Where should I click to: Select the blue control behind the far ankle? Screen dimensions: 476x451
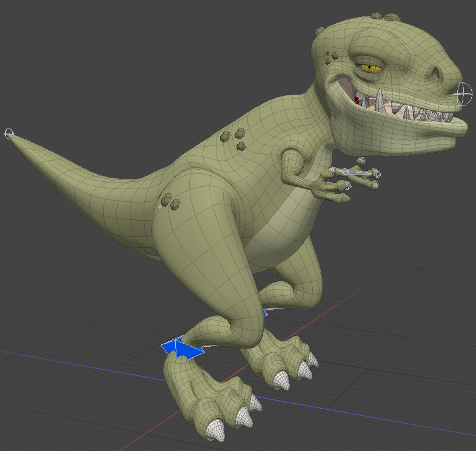(x=265, y=313)
